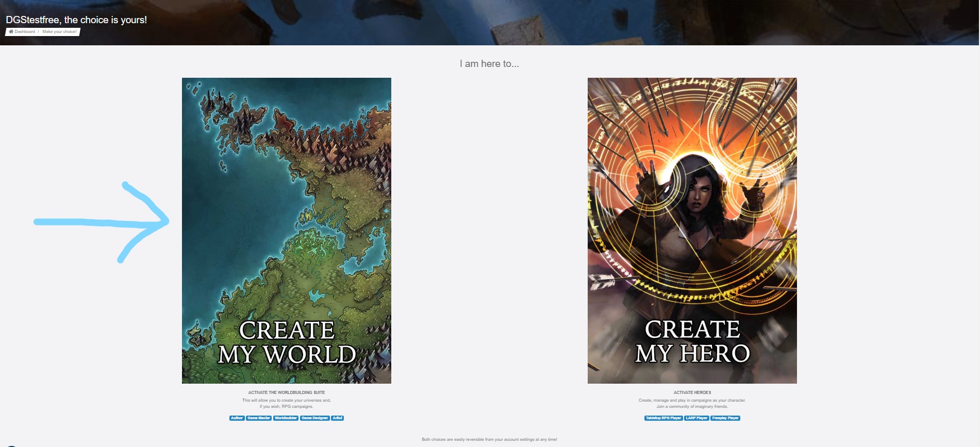Click the home icon in the breadcrumb
Screen dimensions: 980x447
tap(11, 32)
